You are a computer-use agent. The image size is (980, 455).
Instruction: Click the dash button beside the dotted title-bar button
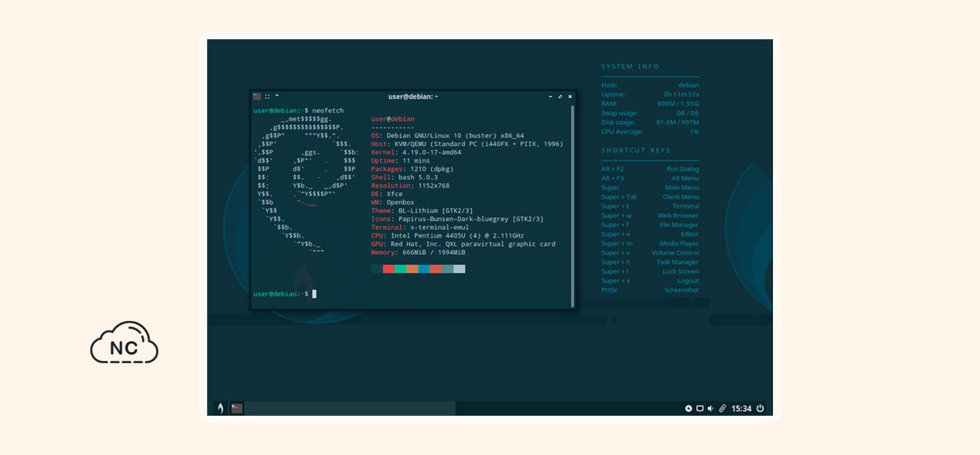tap(277, 95)
